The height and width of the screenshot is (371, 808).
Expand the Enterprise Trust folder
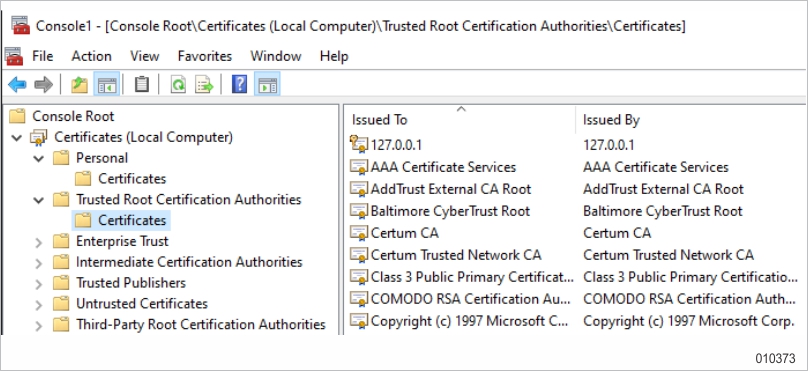(x=39, y=242)
